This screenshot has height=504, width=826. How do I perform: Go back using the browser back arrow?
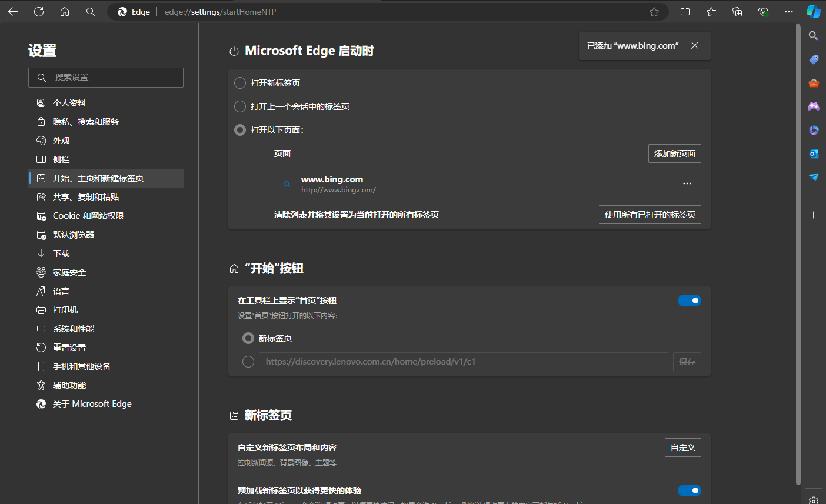[x=13, y=12]
